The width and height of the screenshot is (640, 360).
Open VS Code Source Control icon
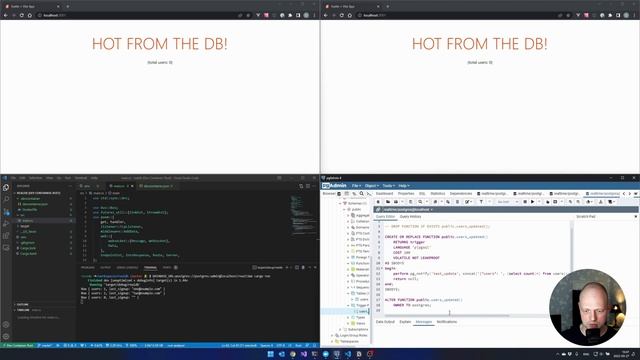pyautogui.click(x=6, y=211)
